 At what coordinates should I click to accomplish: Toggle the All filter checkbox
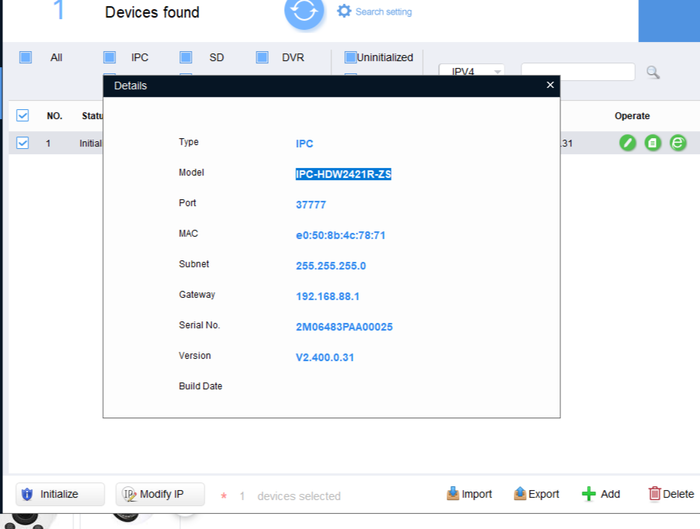25,58
